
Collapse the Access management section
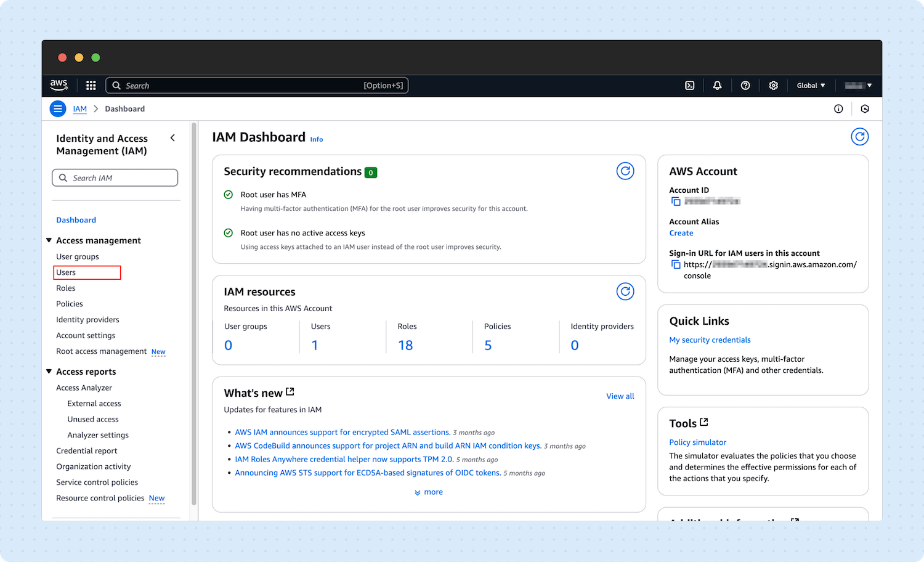[x=49, y=240]
